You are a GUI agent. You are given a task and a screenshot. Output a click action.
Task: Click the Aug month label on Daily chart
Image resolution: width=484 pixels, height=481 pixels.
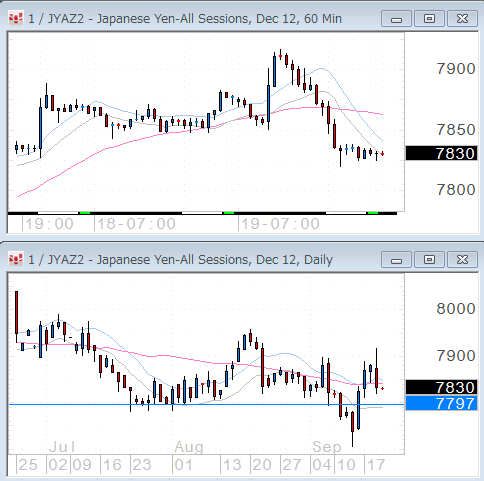[189, 447]
